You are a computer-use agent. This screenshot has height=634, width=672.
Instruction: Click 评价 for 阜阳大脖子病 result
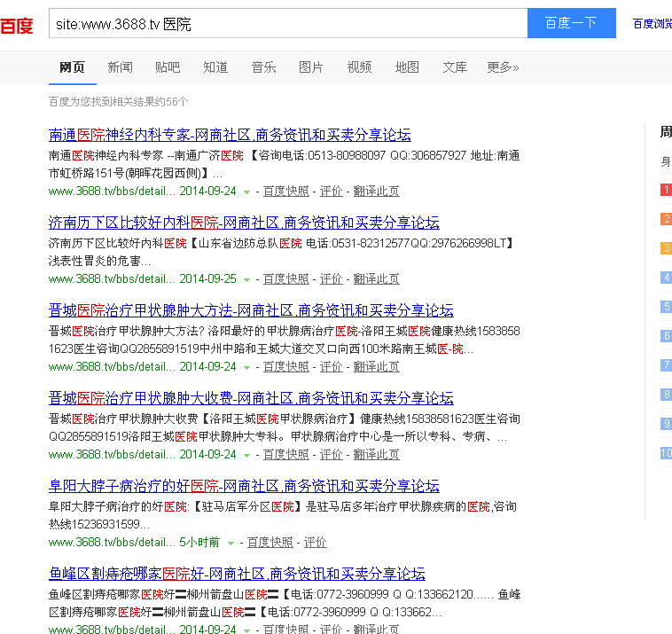(x=316, y=543)
